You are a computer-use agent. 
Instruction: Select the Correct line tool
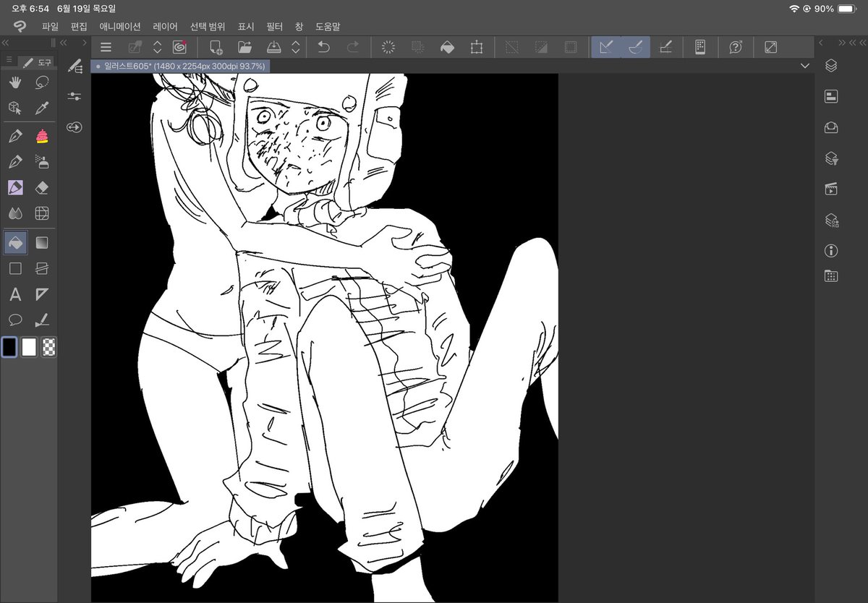[42, 320]
